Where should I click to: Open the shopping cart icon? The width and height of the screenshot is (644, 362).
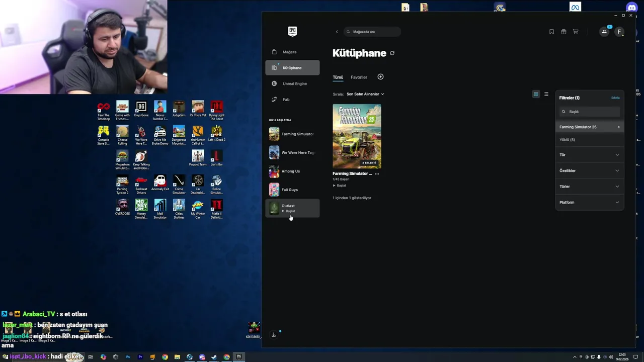[x=576, y=32]
